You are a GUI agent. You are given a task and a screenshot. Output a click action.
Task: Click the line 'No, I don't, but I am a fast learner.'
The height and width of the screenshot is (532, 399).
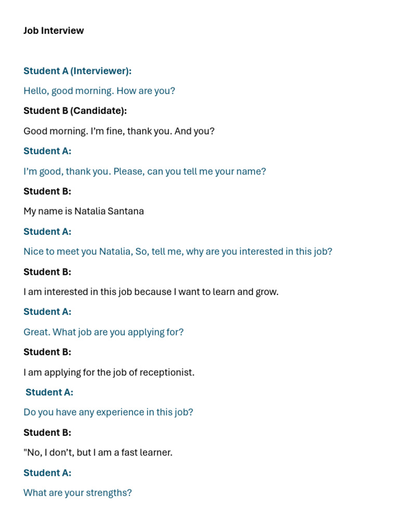coord(98,453)
